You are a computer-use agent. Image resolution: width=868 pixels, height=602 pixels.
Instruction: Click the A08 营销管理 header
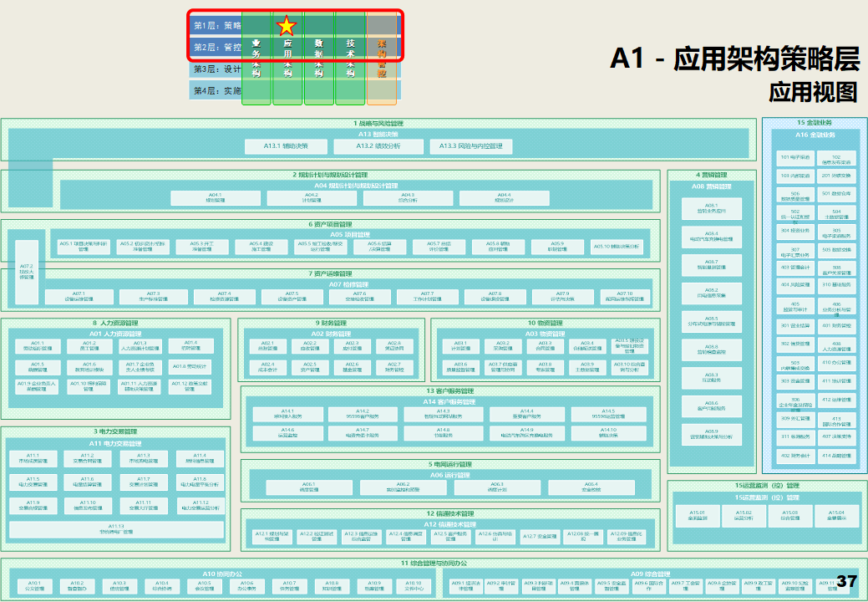tap(711, 186)
